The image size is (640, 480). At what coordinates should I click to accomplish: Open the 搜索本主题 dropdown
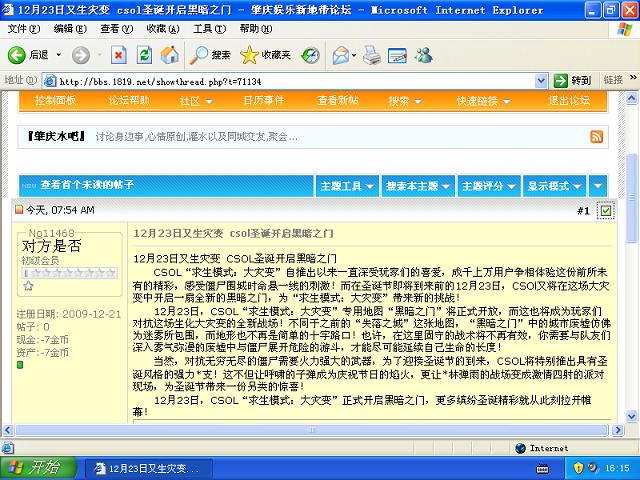pos(417,186)
